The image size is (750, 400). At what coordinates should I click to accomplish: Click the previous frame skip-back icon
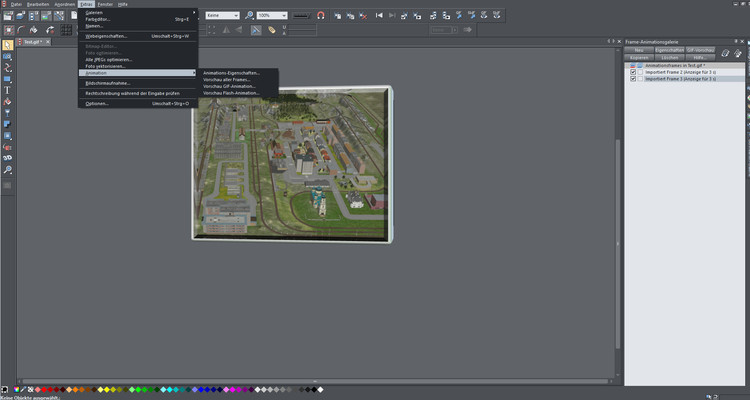379,15
